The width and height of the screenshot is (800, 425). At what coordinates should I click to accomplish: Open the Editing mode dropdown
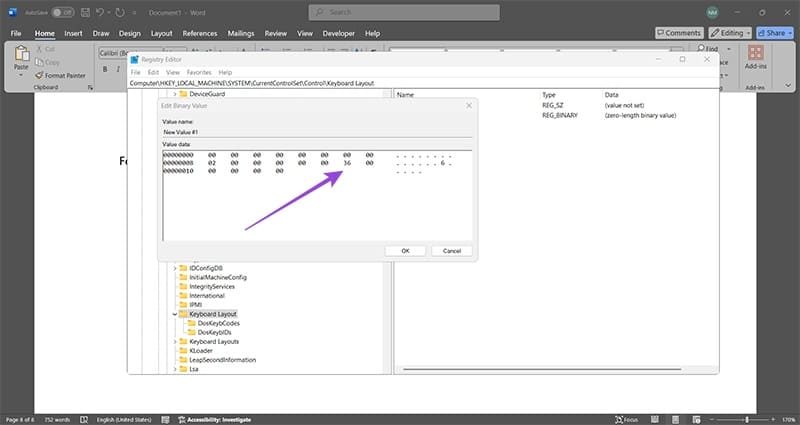click(x=730, y=33)
